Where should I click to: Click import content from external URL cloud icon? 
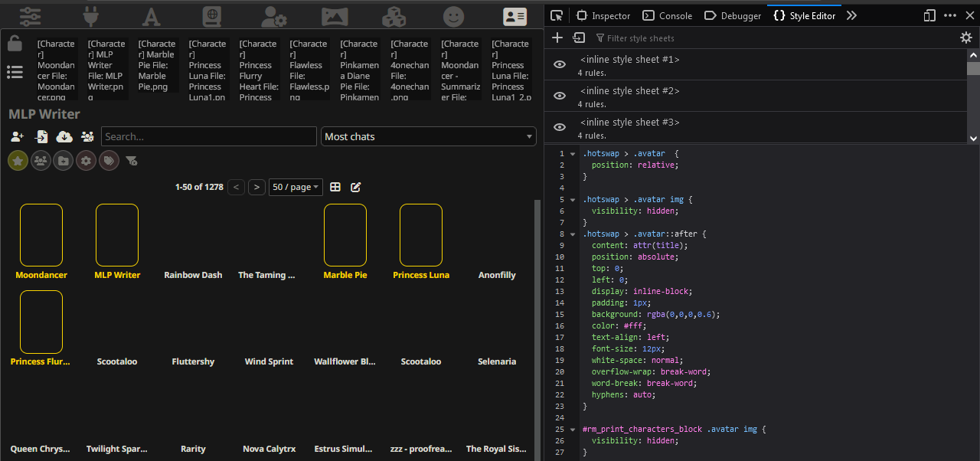pyautogui.click(x=64, y=136)
